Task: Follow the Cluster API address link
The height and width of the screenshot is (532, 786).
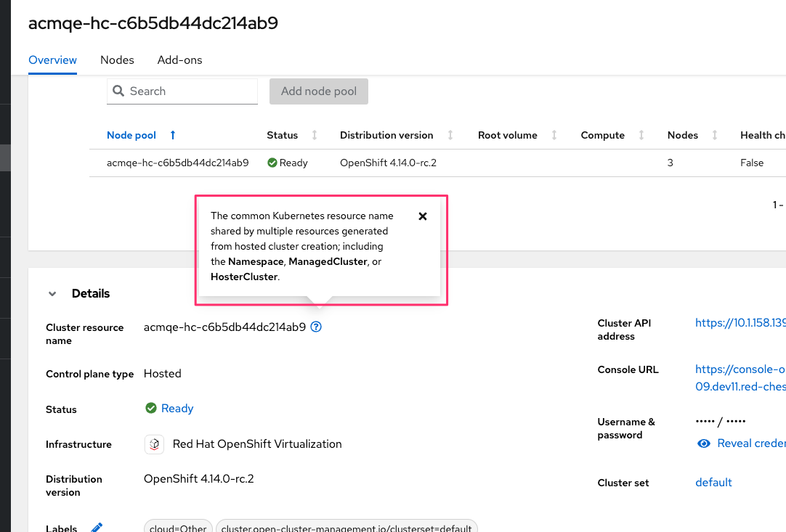Action: tap(740, 323)
